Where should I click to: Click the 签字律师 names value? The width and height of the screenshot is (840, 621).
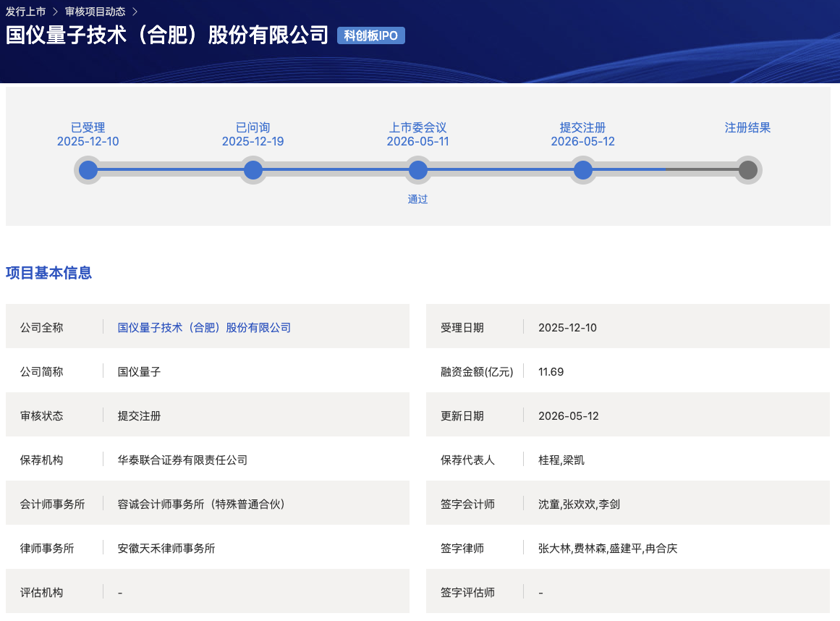(x=608, y=548)
